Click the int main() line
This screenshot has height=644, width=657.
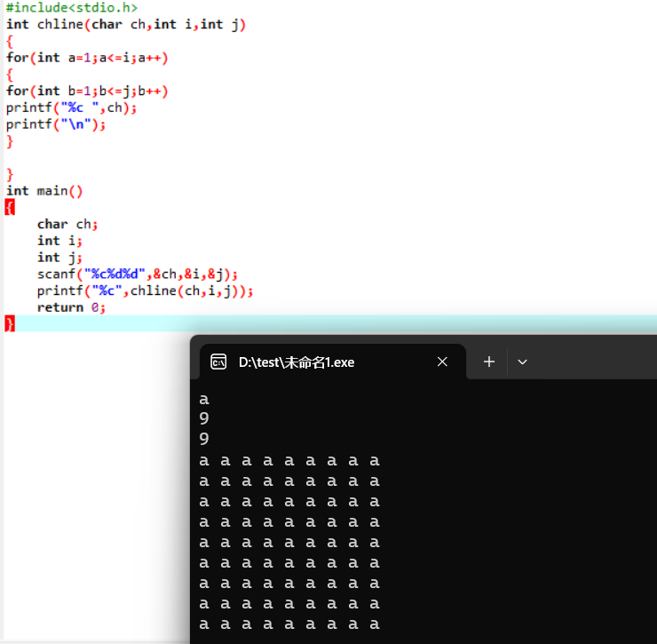44,191
